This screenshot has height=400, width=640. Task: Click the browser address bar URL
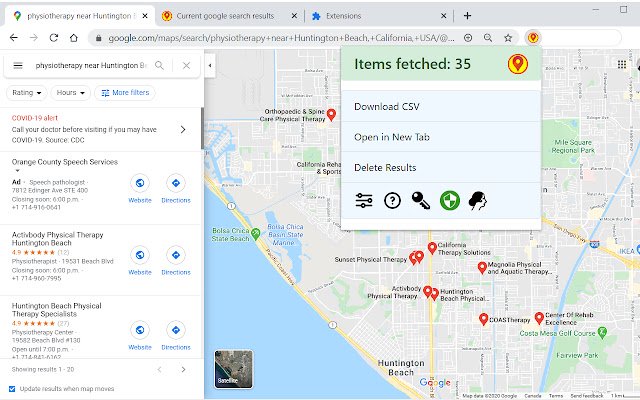coord(281,38)
